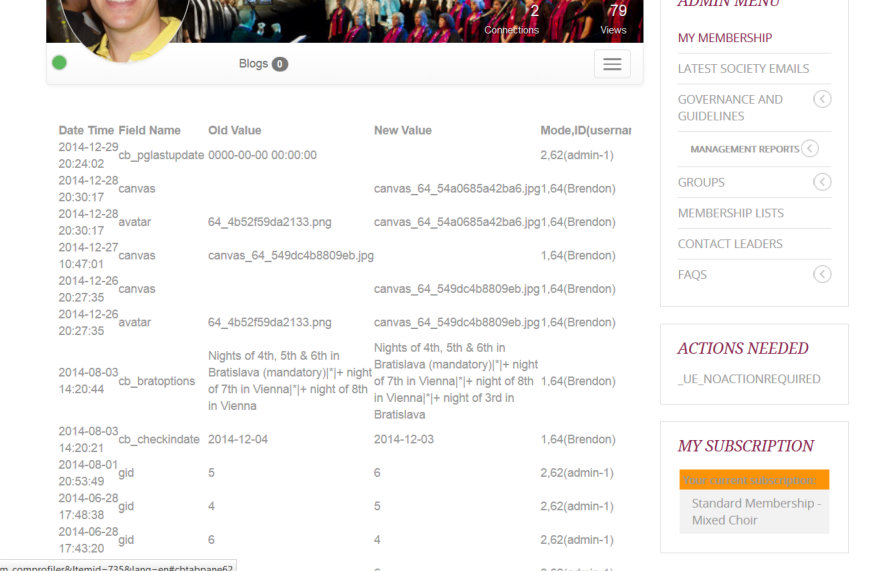Click the green online status indicator
Screen dimensions: 875x571
tap(59, 63)
